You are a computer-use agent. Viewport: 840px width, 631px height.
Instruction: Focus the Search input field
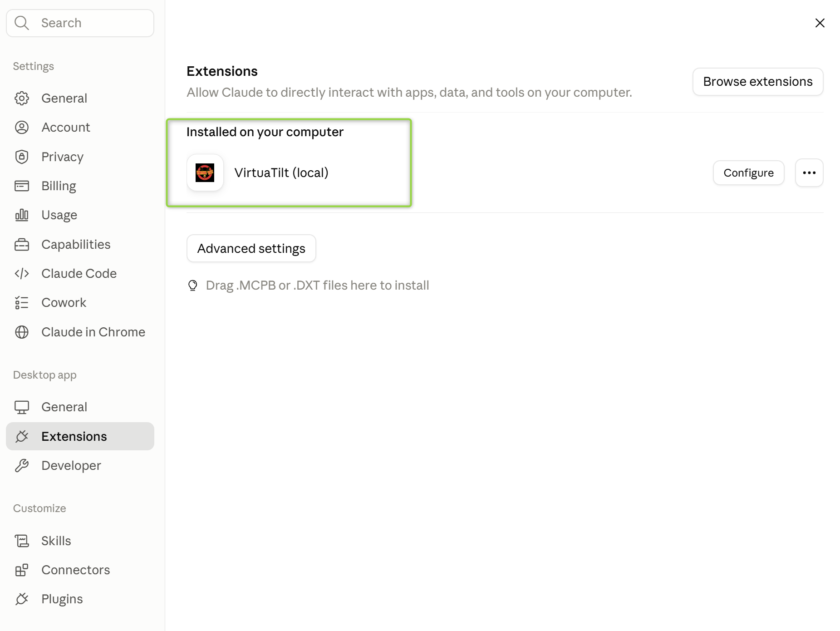click(80, 23)
